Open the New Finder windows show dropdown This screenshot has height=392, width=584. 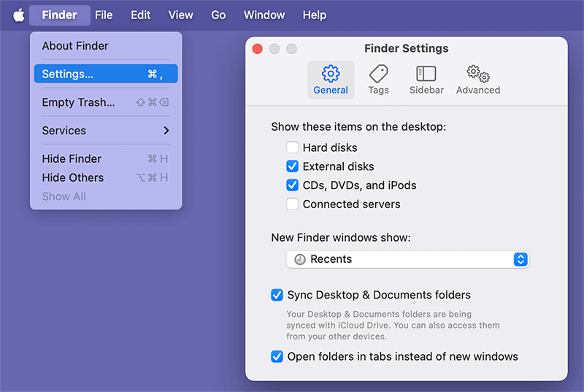coord(407,259)
